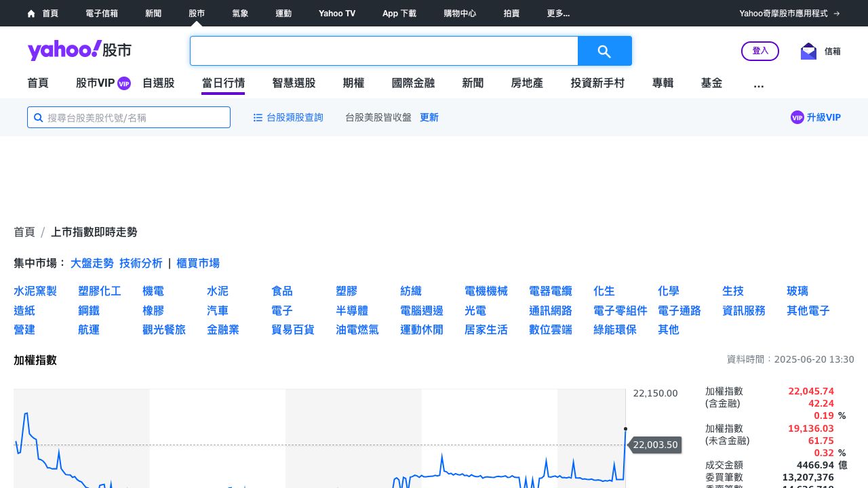Click the purple VIP badge next to 股市VIP
The width and height of the screenshot is (868, 488).
pyautogui.click(x=124, y=83)
